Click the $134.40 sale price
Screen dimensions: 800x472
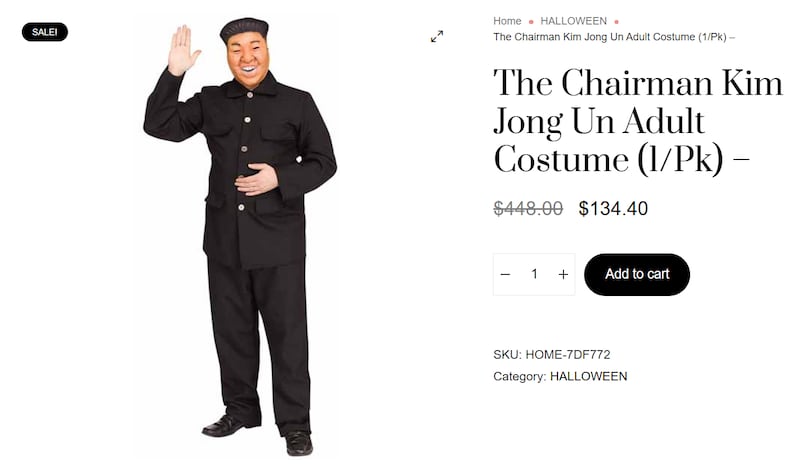(613, 208)
